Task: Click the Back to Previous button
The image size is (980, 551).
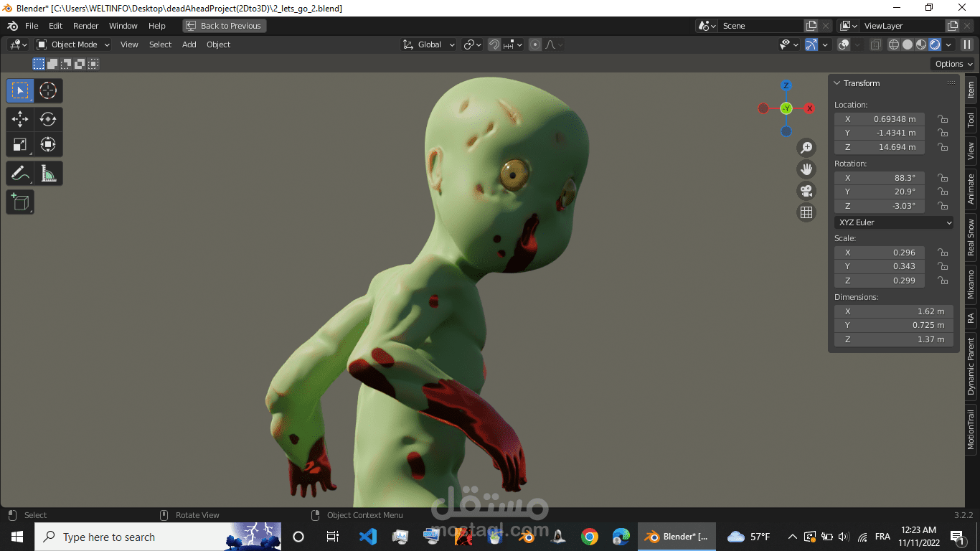Action: [x=224, y=26]
